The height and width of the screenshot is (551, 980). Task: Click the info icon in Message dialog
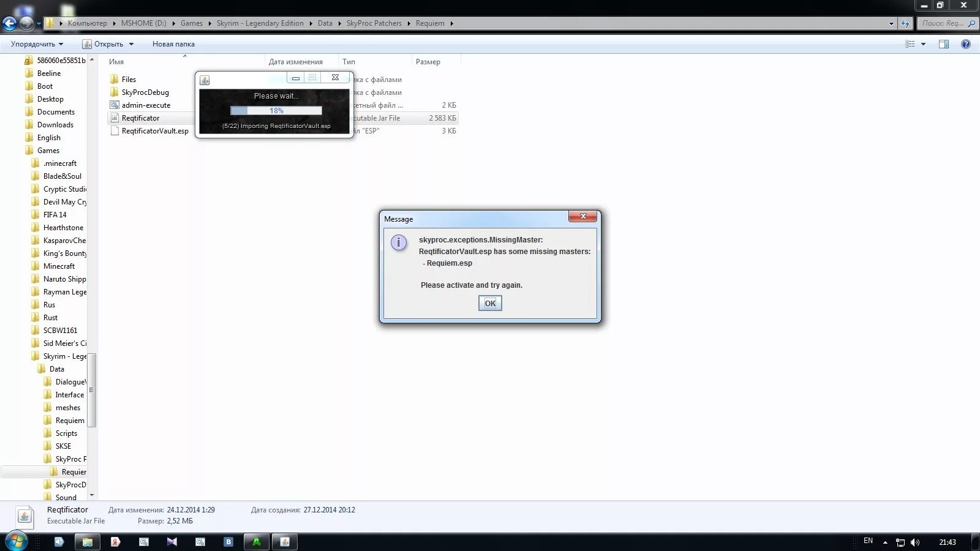point(399,242)
